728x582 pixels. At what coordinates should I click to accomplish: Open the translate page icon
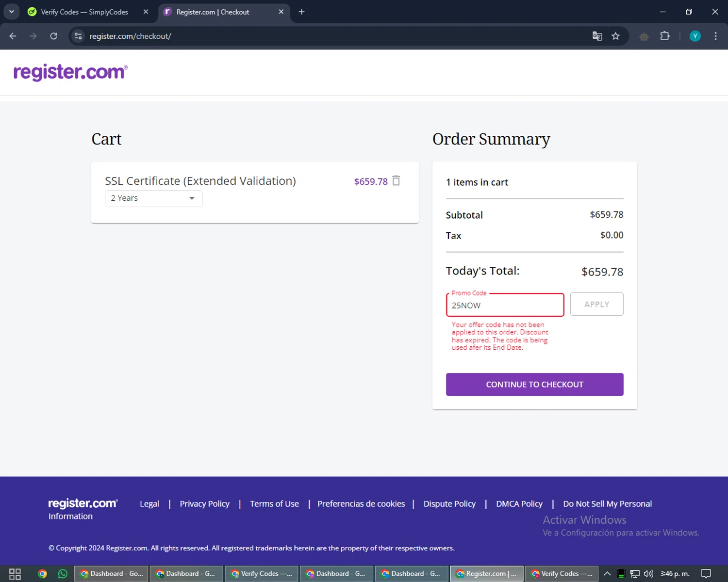click(597, 36)
